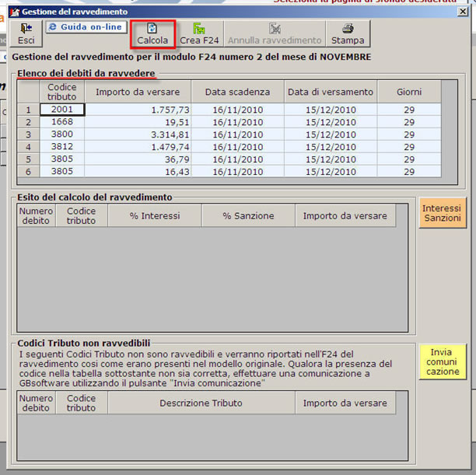This screenshot has width=476, height=475.
Task: Select tributo code 3812 in row 4
Action: (61, 147)
